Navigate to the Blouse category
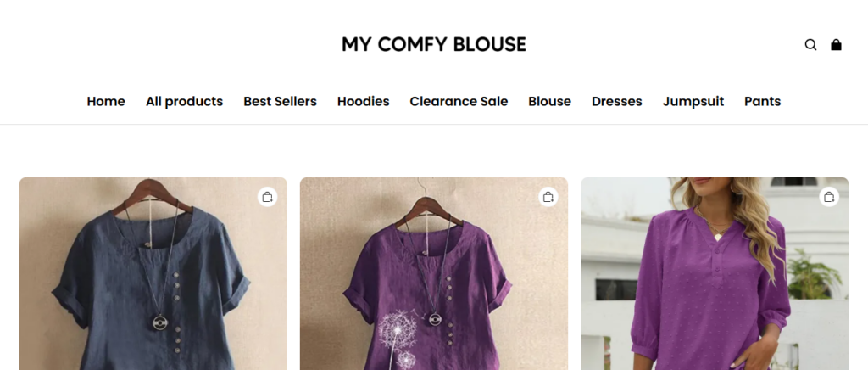 coord(549,102)
